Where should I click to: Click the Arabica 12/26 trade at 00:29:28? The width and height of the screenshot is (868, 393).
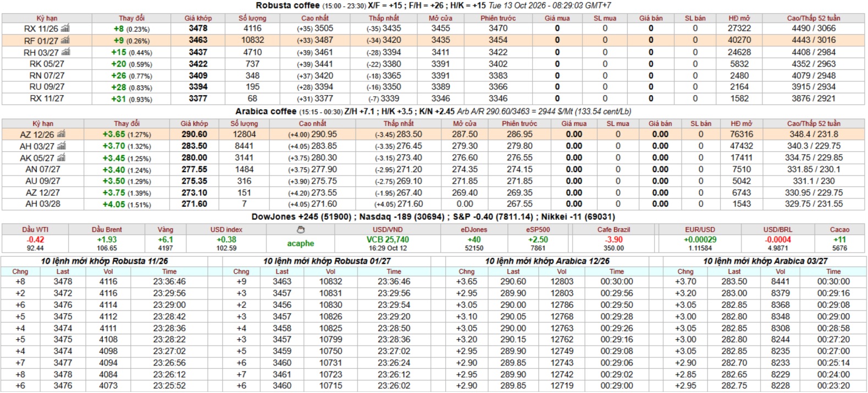[617, 317]
